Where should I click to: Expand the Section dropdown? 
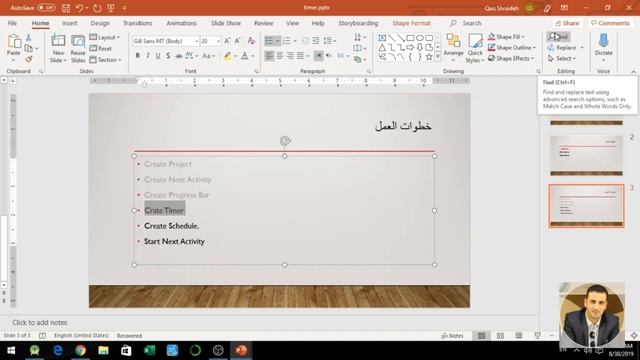coord(106,60)
